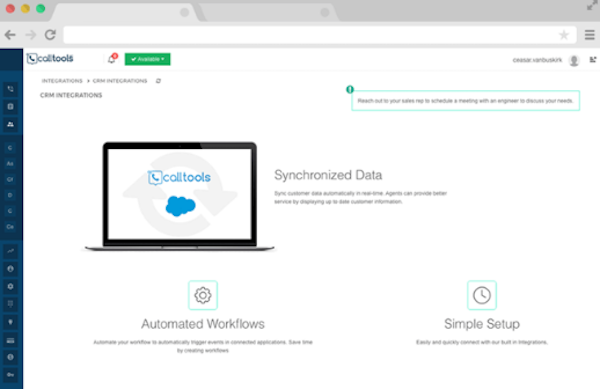Open the credit card billing sidebar icon
The height and width of the screenshot is (389, 600).
click(10, 340)
